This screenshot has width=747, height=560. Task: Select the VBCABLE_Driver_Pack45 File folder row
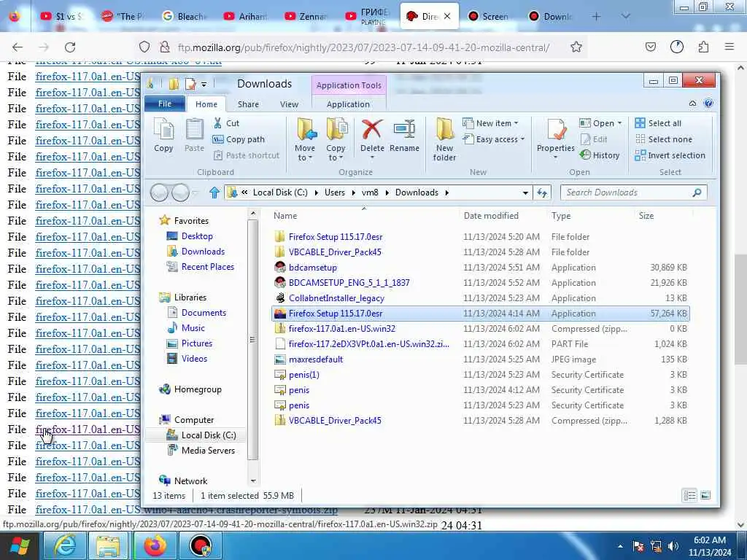pos(481,252)
